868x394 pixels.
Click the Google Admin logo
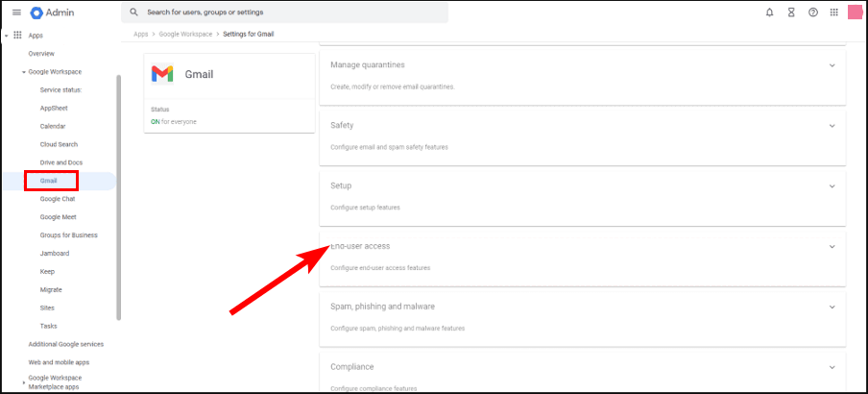click(x=52, y=12)
